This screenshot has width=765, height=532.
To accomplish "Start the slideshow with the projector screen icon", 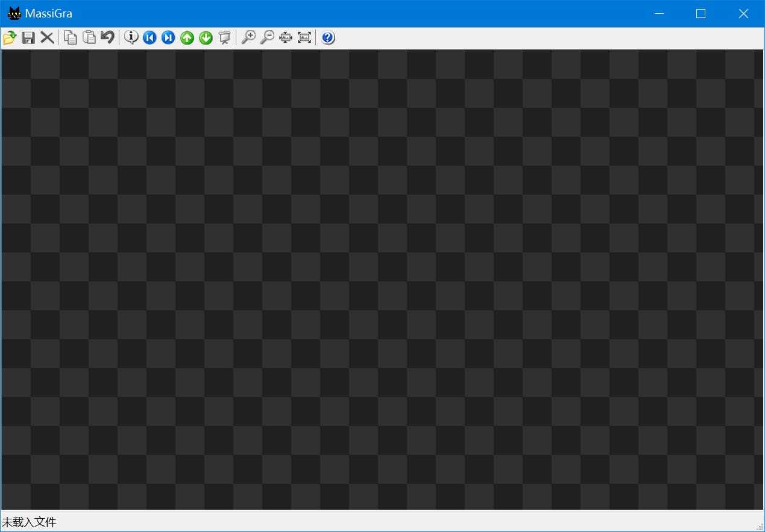I will 224,38.
